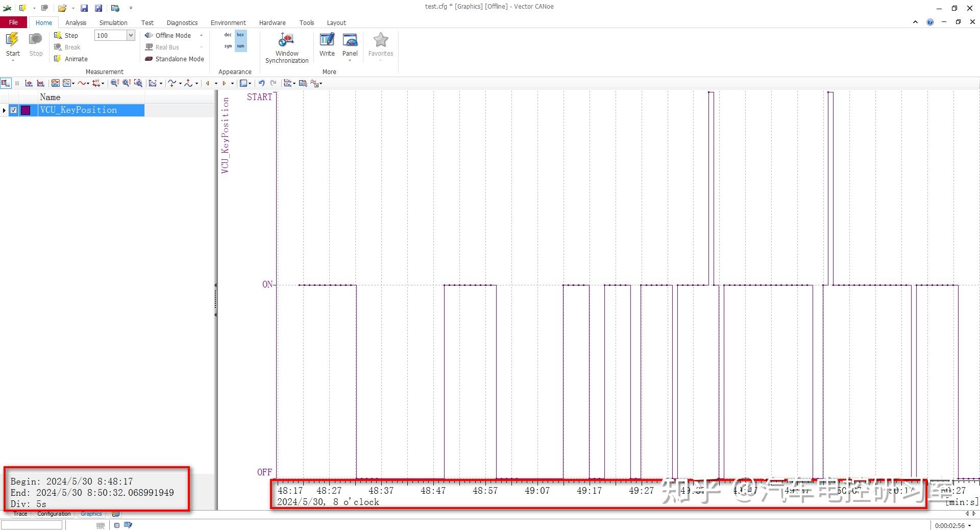Switch to num value display

click(x=240, y=46)
